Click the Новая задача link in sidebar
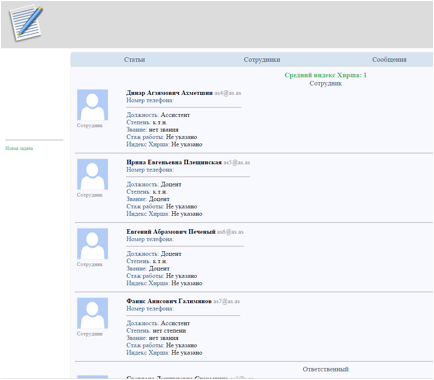Image resolution: width=434 pixels, height=380 pixels. click(19, 148)
